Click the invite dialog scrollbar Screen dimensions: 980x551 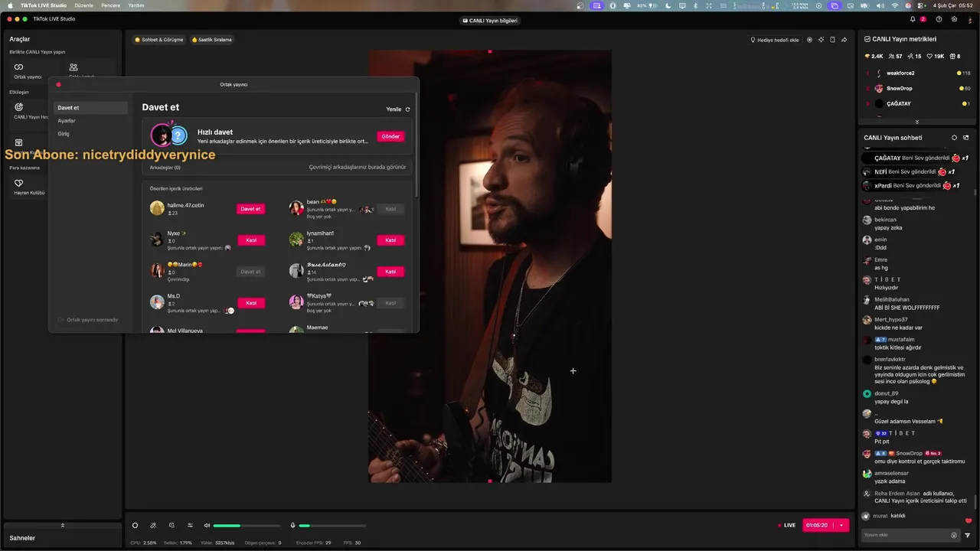point(416,144)
